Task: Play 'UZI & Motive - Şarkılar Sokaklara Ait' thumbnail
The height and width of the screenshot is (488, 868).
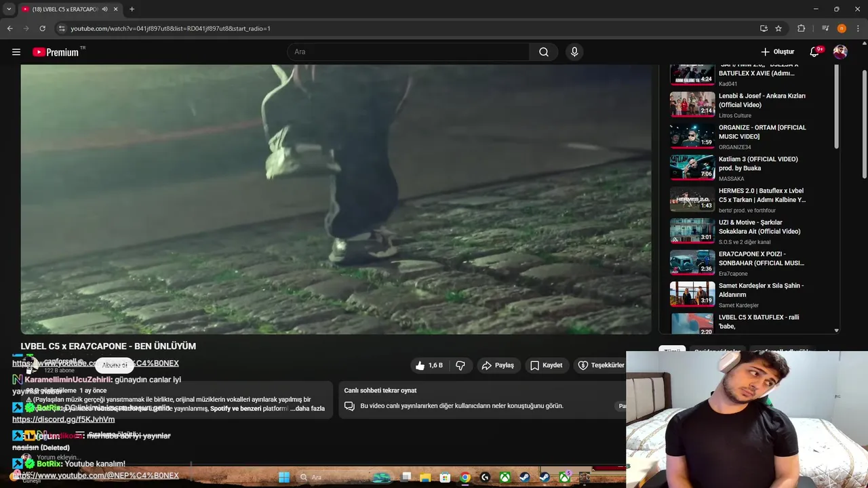Action: [692, 231]
